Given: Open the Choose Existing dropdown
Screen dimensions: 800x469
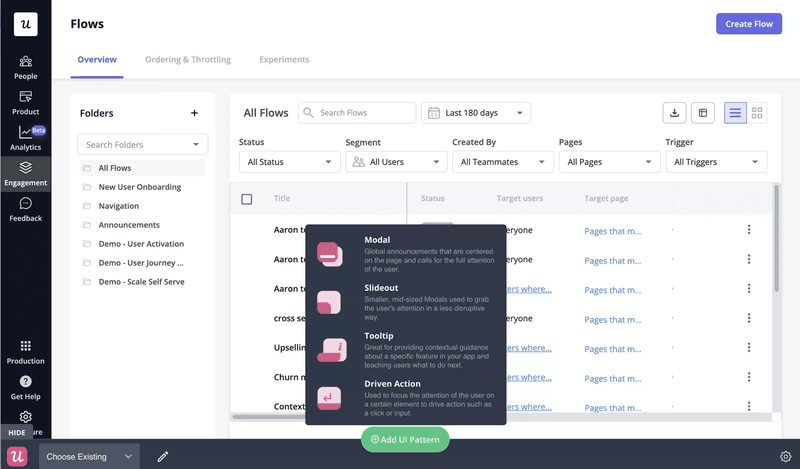Looking at the screenshot, I should (x=89, y=457).
